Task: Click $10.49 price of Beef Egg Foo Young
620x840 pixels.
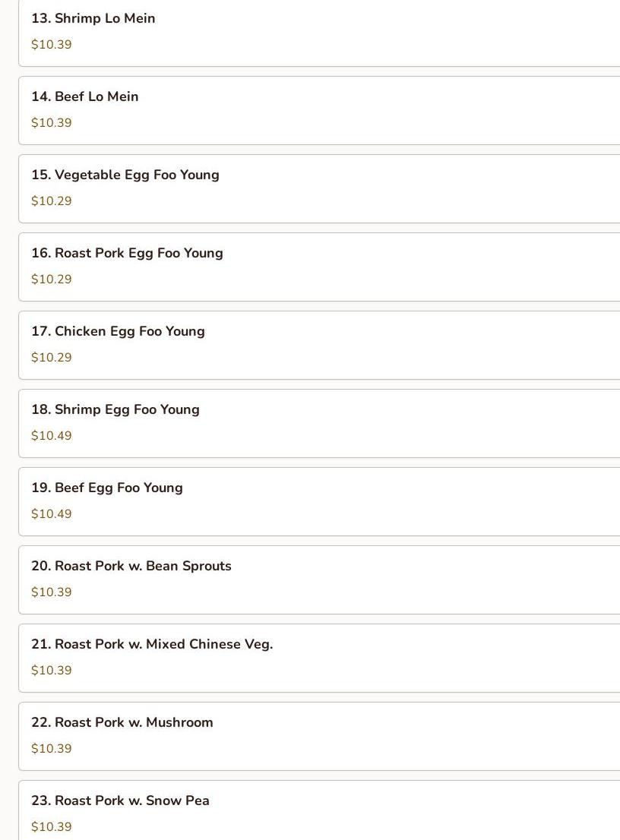Action: [x=52, y=513]
